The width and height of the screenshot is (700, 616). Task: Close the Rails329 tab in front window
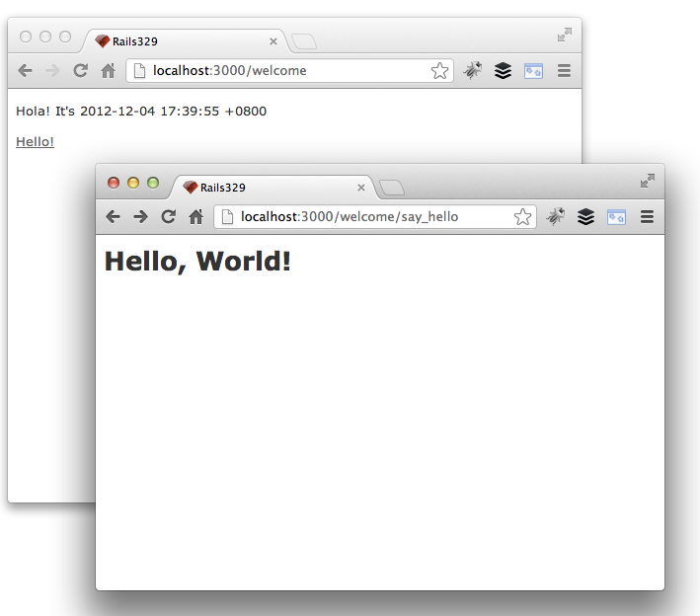361,188
